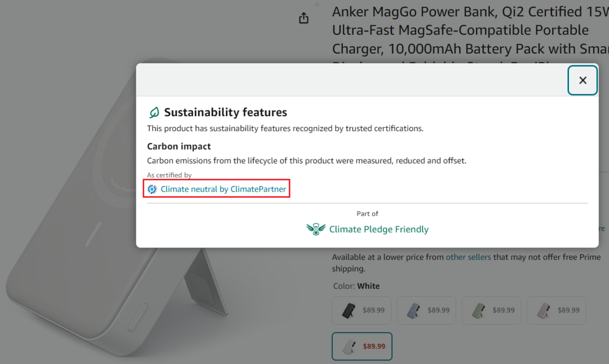Select the blue color option
The image size is (609, 364).
point(426,310)
